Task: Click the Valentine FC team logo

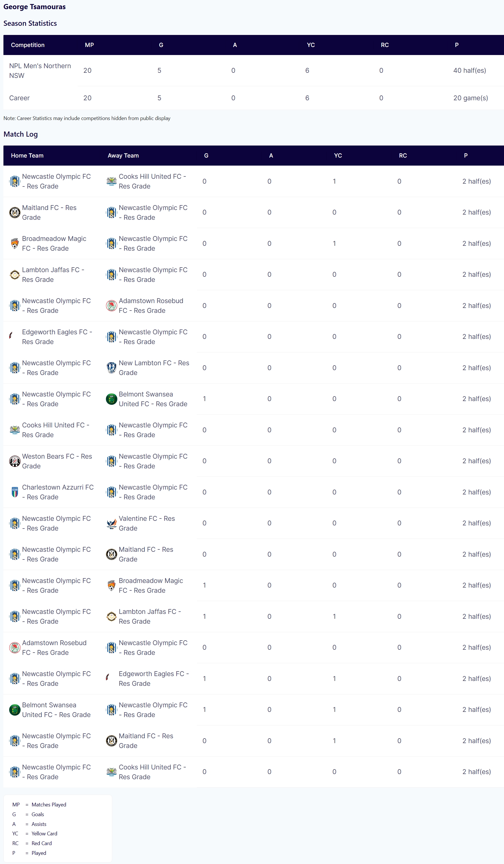Action: 111,523
